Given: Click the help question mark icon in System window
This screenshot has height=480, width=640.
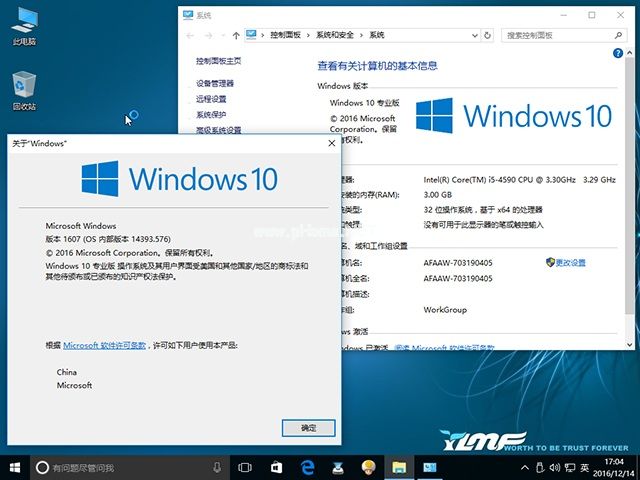Looking at the screenshot, I should point(618,53).
